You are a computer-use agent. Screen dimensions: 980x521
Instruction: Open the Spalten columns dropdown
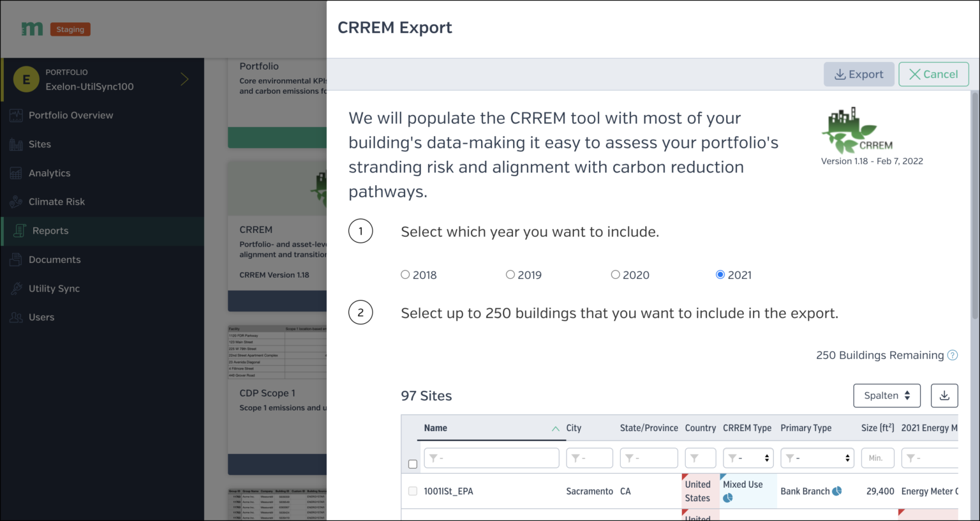887,395
